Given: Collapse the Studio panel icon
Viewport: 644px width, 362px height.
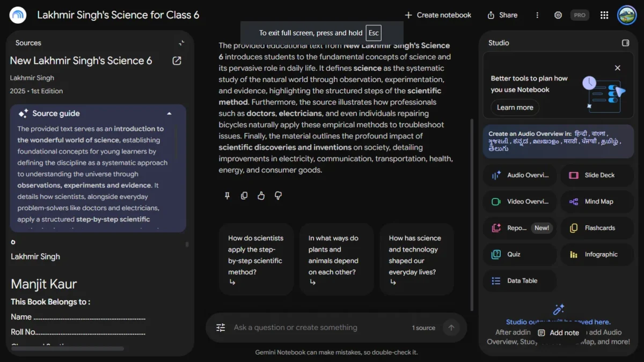Looking at the screenshot, I should [625, 43].
